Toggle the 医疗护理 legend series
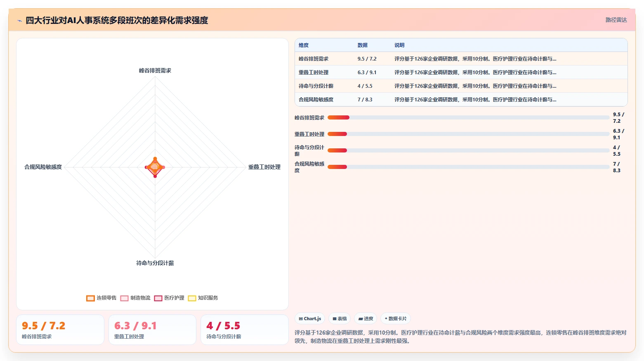This screenshot has width=644, height=361. point(169,298)
